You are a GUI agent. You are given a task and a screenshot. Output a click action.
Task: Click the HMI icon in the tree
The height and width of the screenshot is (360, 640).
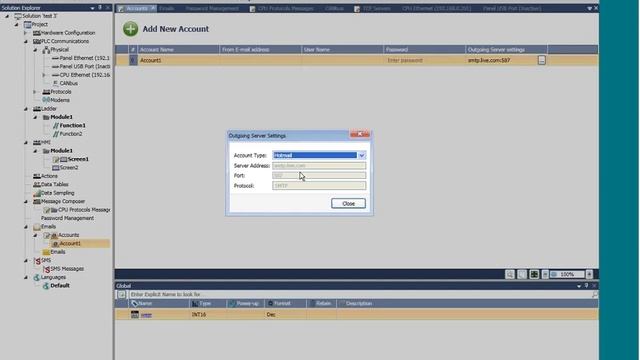[37, 142]
